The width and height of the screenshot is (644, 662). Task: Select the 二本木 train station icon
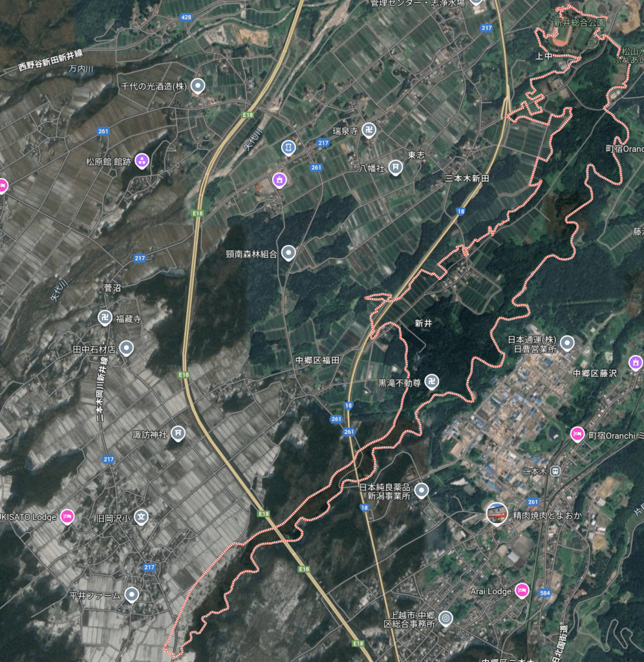pyautogui.click(x=555, y=471)
